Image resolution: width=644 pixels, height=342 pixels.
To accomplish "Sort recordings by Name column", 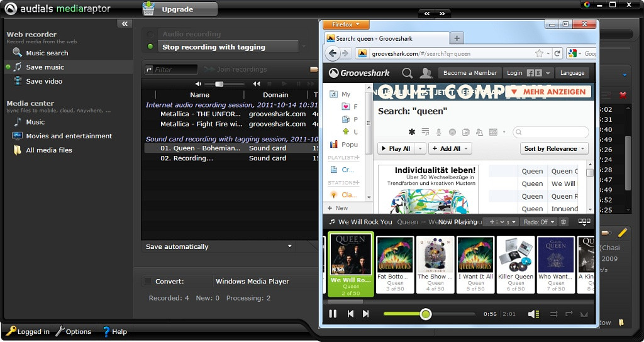I will tap(199, 94).
